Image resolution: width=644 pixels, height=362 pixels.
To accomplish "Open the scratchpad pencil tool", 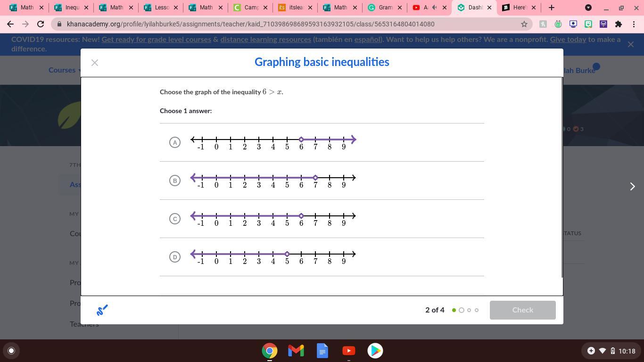I will point(102,310).
